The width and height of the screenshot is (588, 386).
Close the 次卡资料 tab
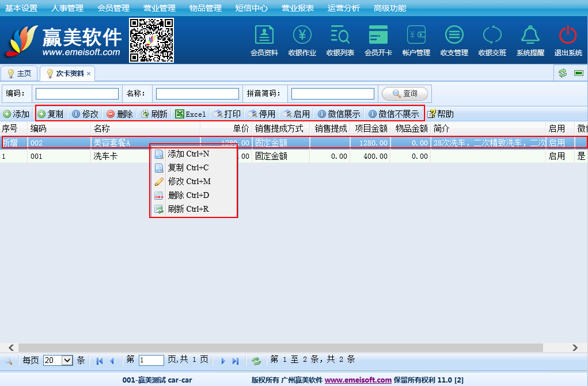[x=89, y=74]
